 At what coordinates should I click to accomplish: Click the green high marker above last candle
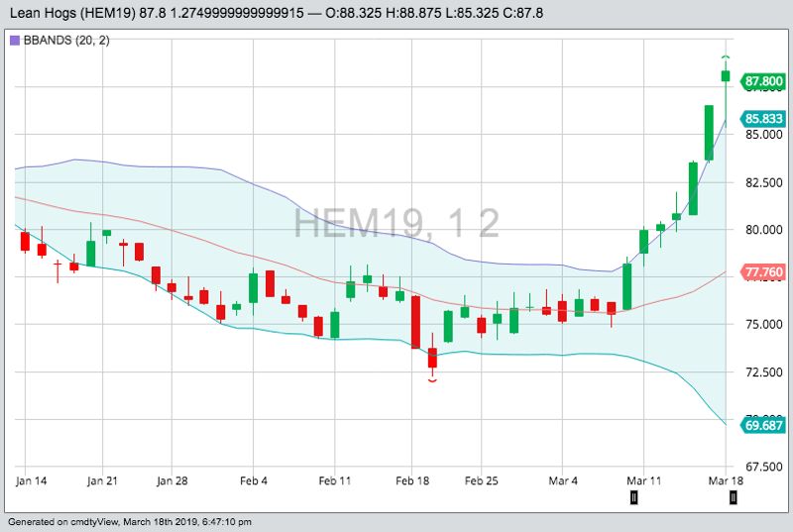pyautogui.click(x=726, y=56)
